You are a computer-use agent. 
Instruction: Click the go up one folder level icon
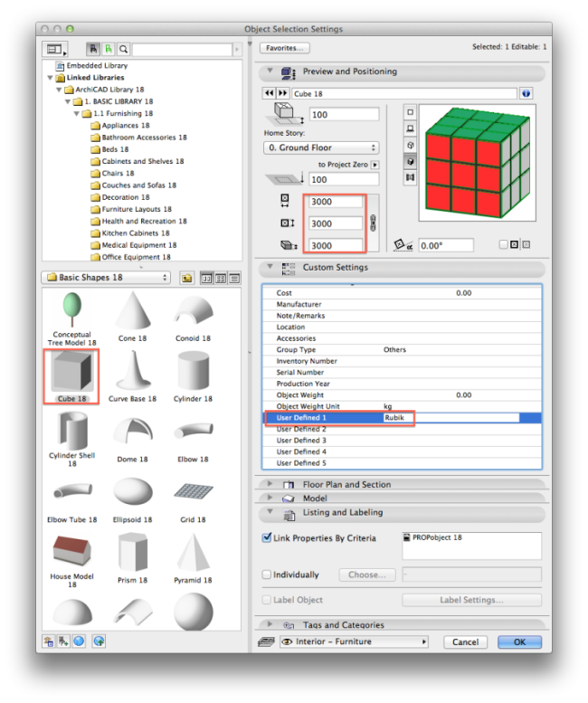(187, 279)
